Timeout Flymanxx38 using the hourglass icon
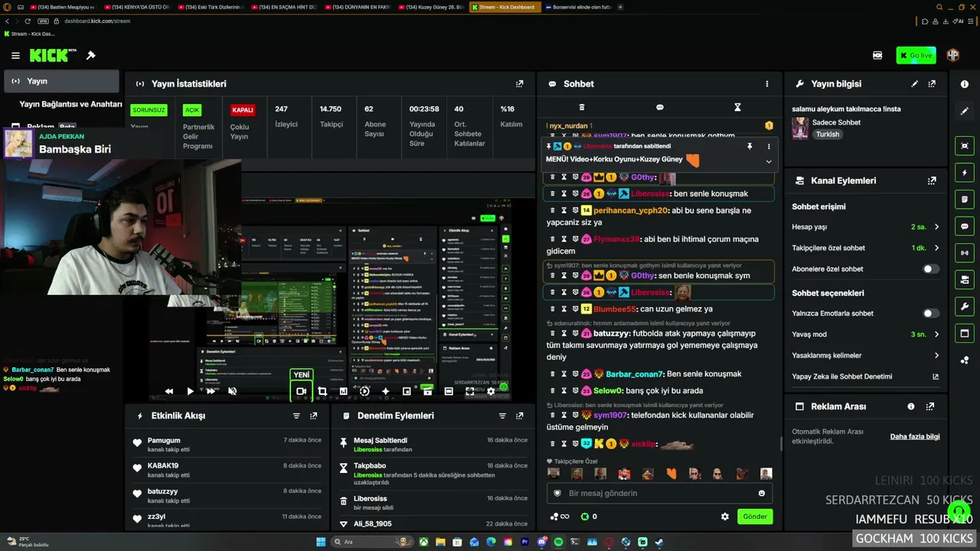980x551 pixels. (563, 240)
